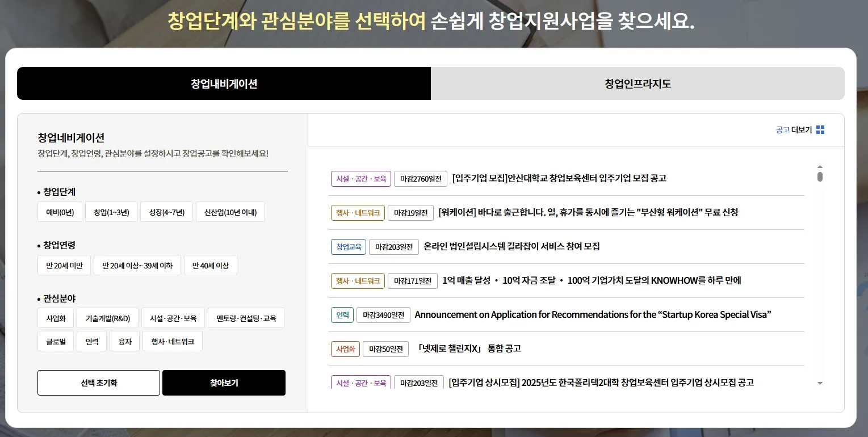This screenshot has width=868, height=437.
Task: Select the 만 40세 이상 age filter
Action: 210,264
